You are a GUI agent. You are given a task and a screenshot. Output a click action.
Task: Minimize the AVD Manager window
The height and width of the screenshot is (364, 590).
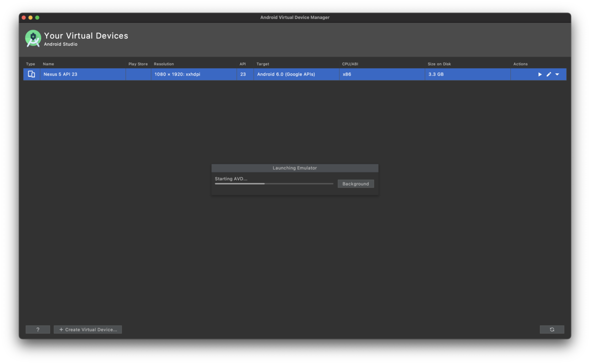[30, 18]
